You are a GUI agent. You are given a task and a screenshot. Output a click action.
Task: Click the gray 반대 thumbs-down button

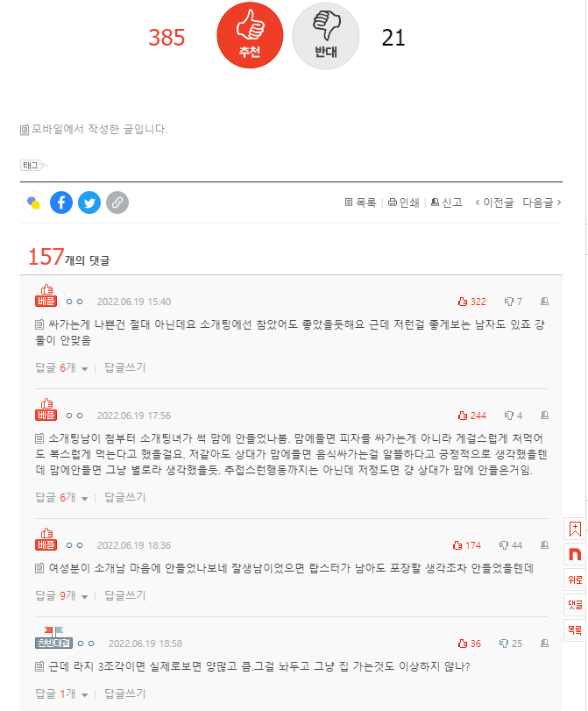point(325,36)
